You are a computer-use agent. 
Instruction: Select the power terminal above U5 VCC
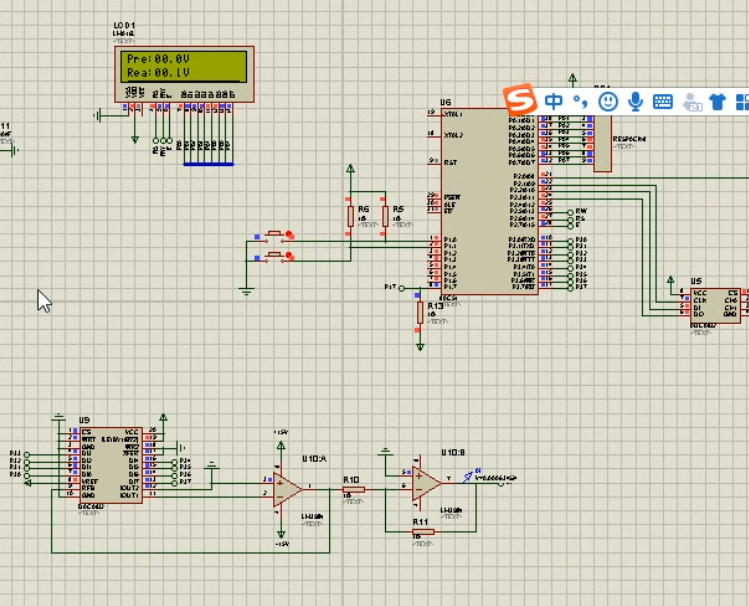tap(671, 279)
